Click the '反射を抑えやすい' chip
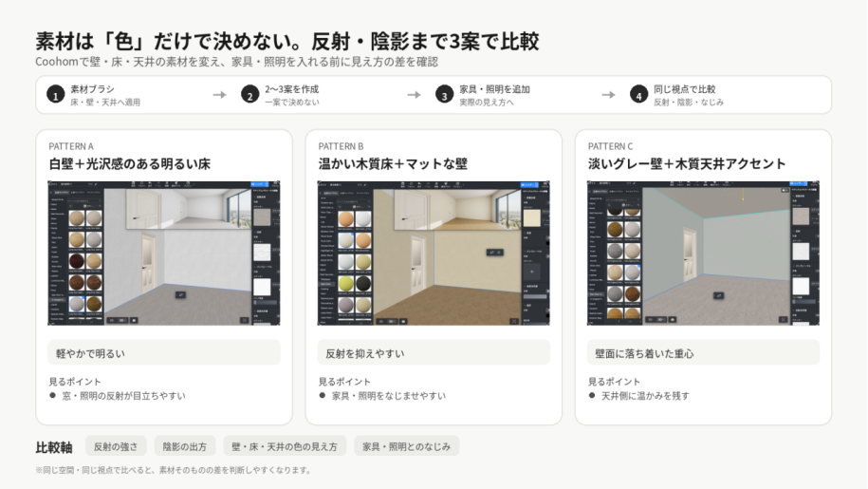Screen dimensions: 868x489 click(x=434, y=353)
